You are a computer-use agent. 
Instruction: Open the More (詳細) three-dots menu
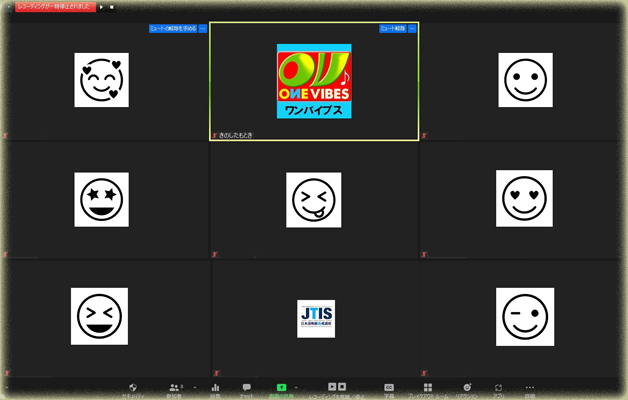point(529,387)
